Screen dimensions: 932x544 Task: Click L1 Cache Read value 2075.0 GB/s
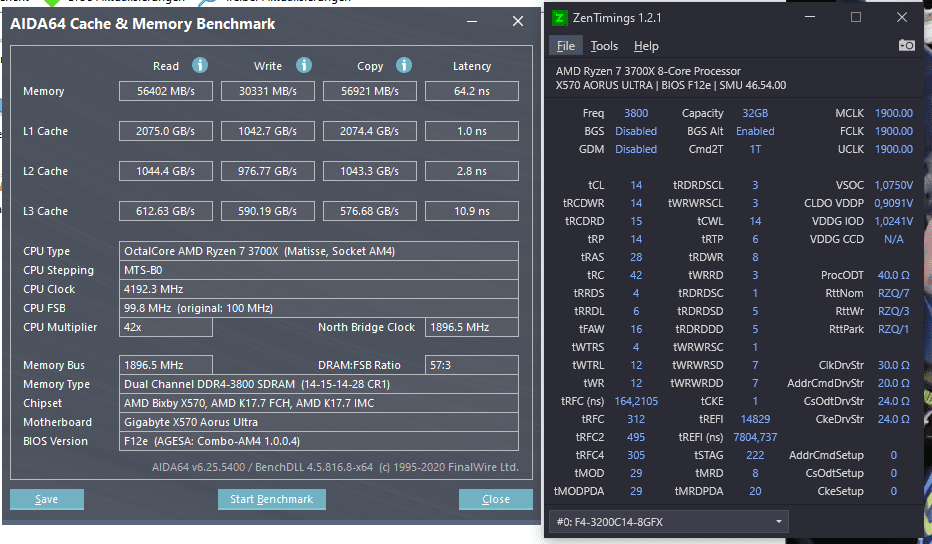(166, 131)
